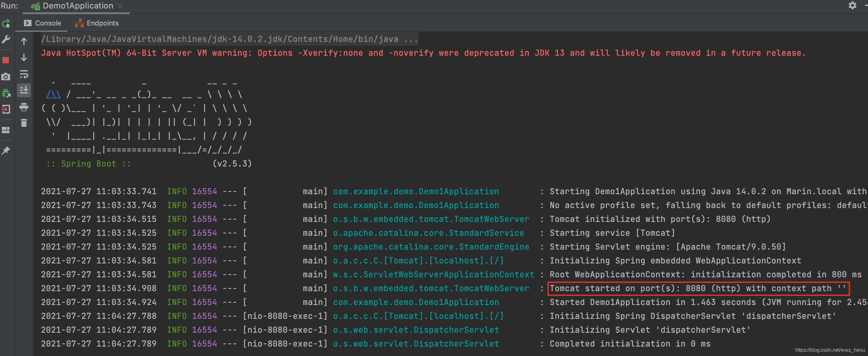Print console output with printer icon
The image size is (868, 356).
(24, 107)
